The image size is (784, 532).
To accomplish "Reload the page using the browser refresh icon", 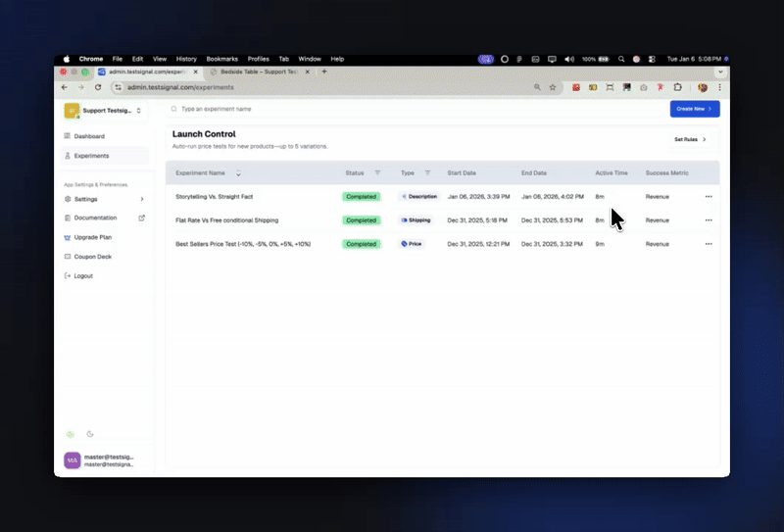I will pyautogui.click(x=98, y=87).
